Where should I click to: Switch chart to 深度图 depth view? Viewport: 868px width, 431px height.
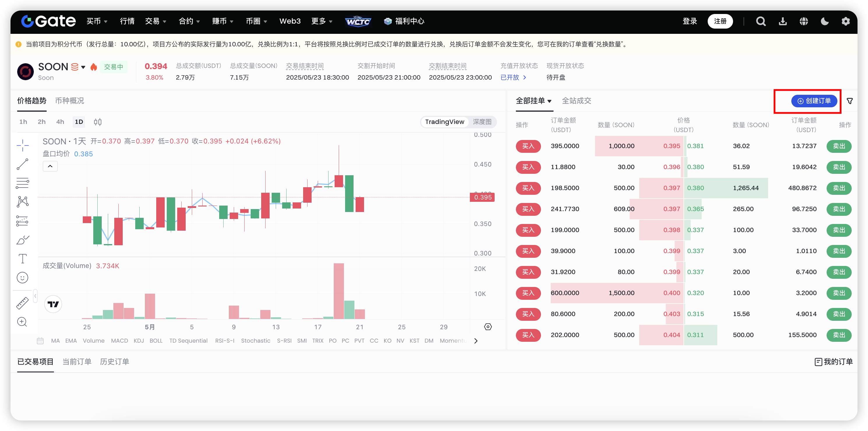coord(482,122)
